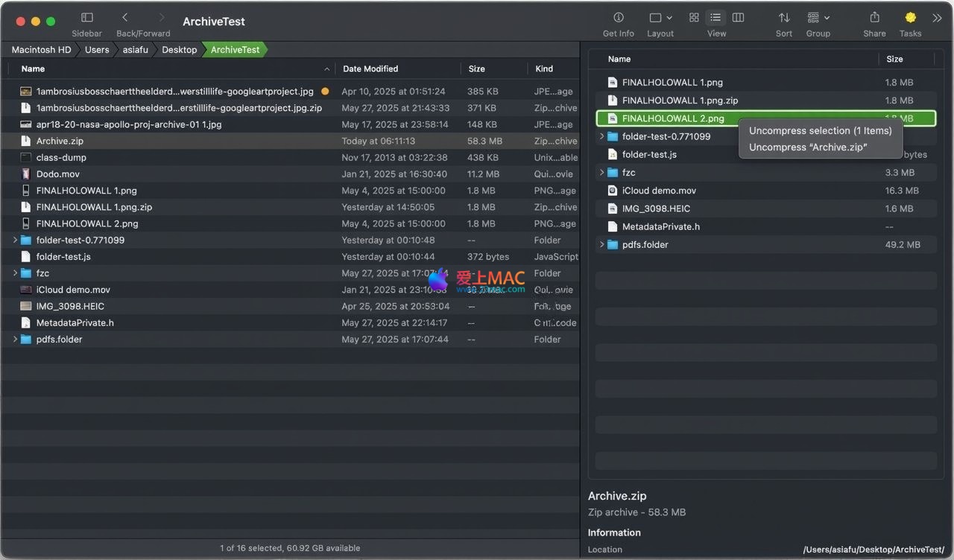Go back with the Back arrow

[x=125, y=18]
